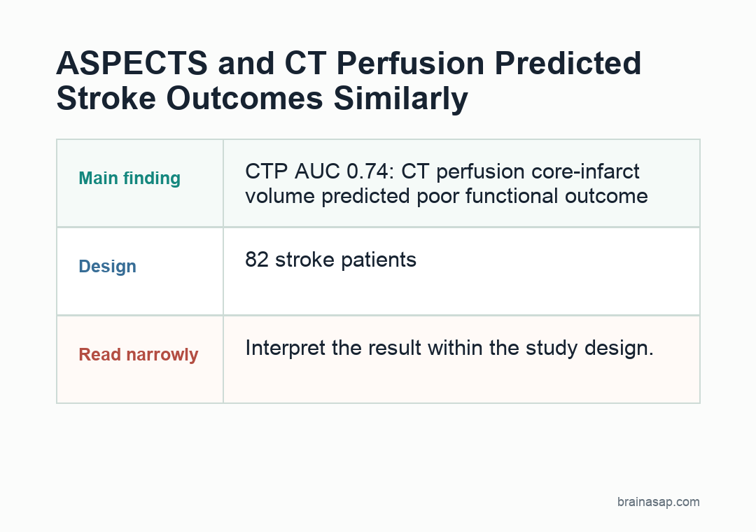Click the word 'Predicted' in the headline
The image size is (756, 532).
pos(568,63)
